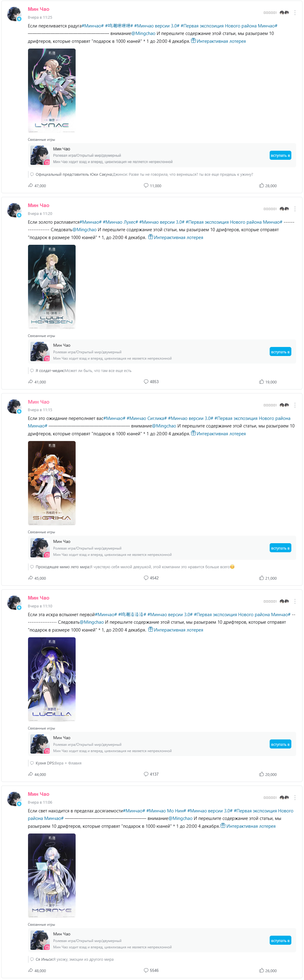Image resolution: width=304 pixels, height=980 pixels.
Task: Open comment icon showing 5546 comments
Action: click(146, 970)
